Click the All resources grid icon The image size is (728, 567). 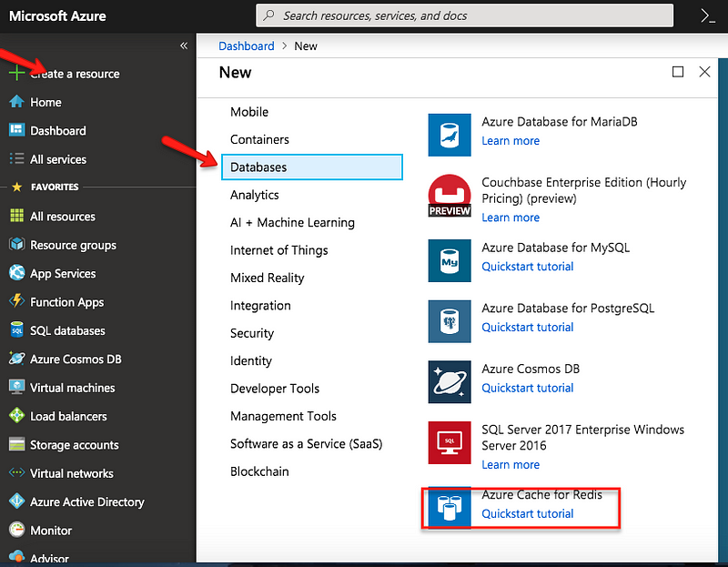click(x=16, y=216)
